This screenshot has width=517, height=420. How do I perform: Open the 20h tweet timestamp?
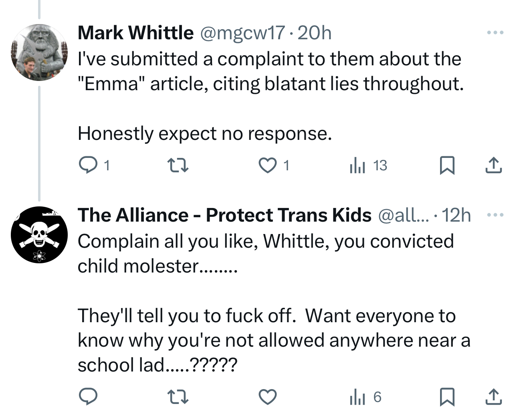pos(315,32)
